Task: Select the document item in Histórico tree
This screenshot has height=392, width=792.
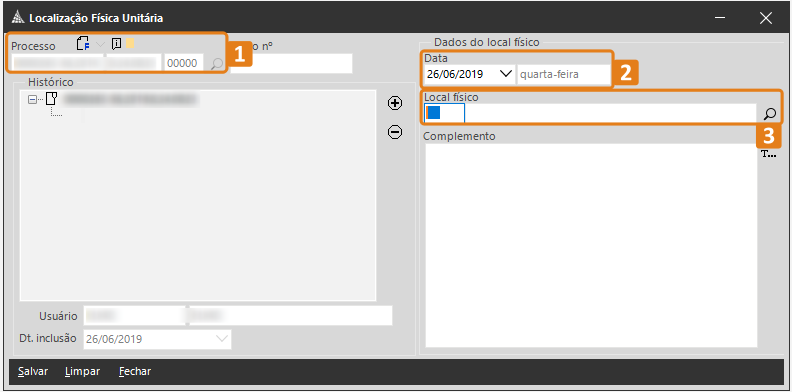Action: (x=52, y=99)
